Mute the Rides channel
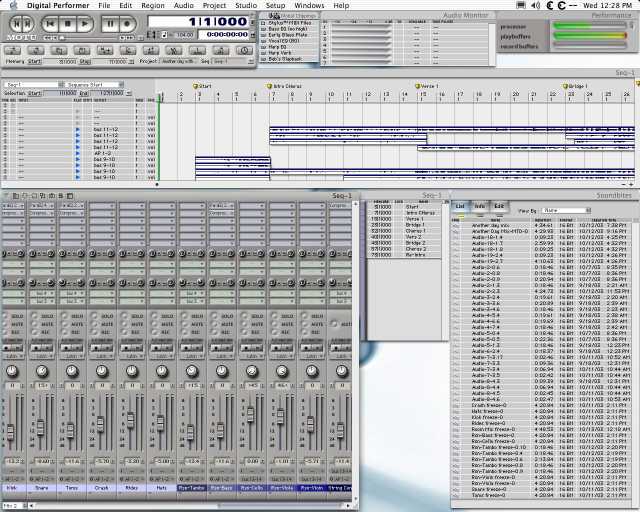The image size is (640, 512). tap(126, 324)
